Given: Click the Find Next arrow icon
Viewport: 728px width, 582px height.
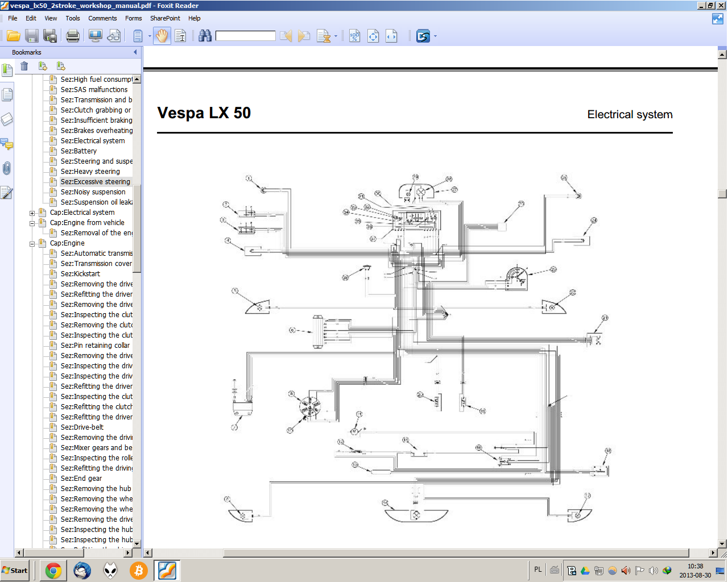Looking at the screenshot, I should [x=304, y=36].
